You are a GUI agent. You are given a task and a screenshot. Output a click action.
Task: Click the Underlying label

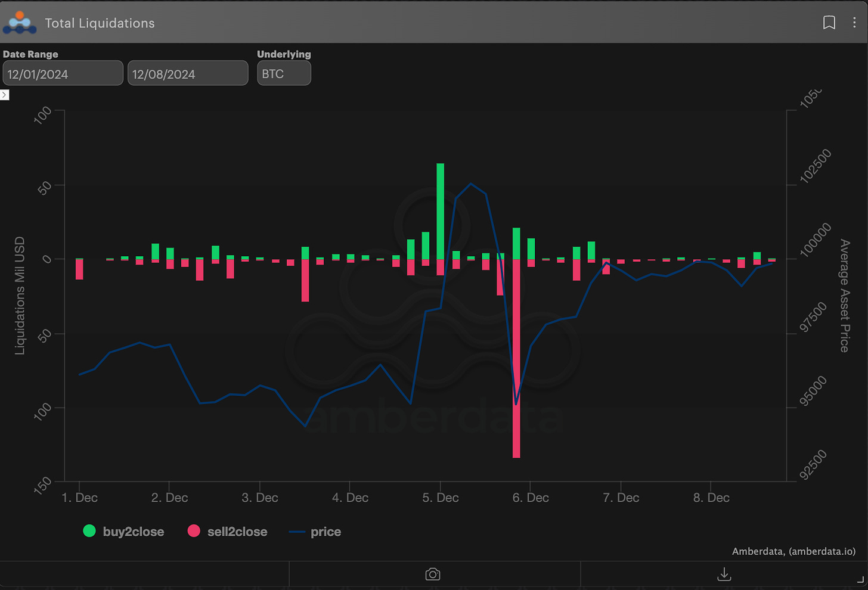click(284, 54)
